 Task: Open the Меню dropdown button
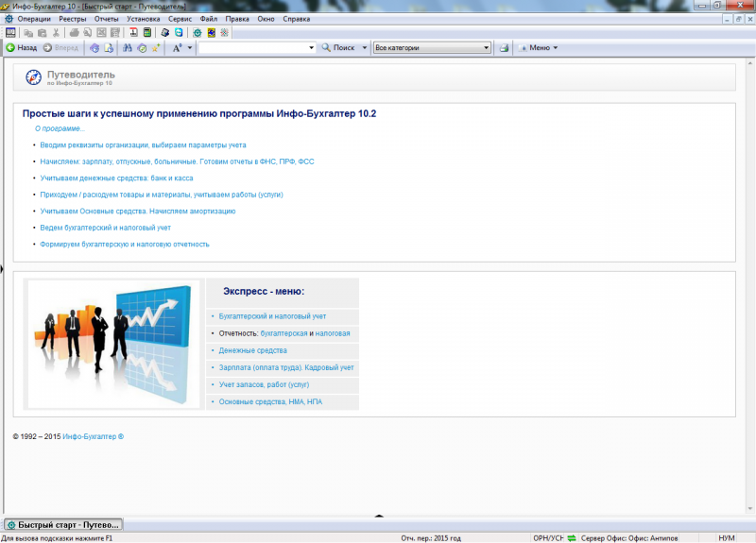point(538,48)
